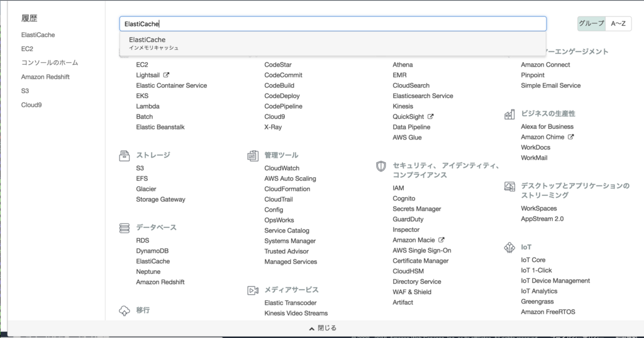
Task: Open CodeStar service
Action: (278, 65)
